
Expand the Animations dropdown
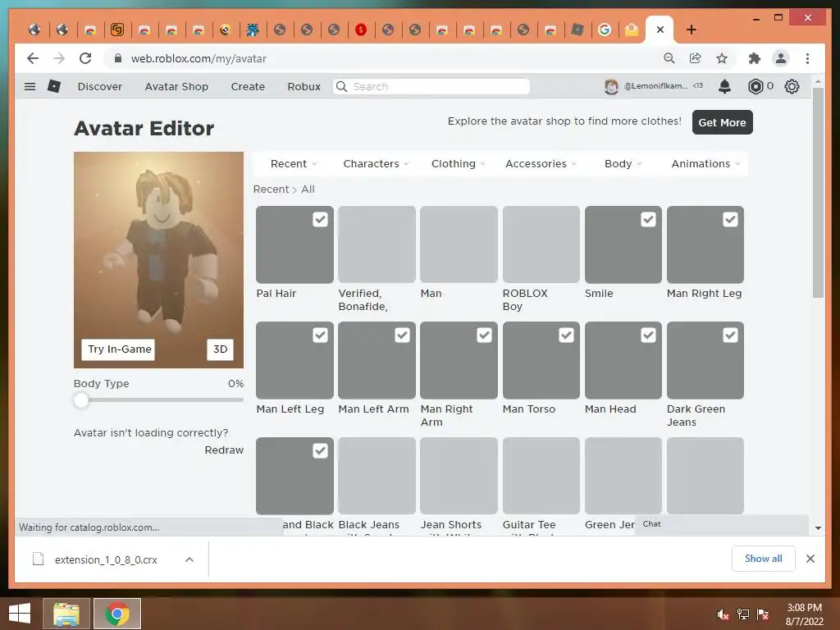point(705,164)
